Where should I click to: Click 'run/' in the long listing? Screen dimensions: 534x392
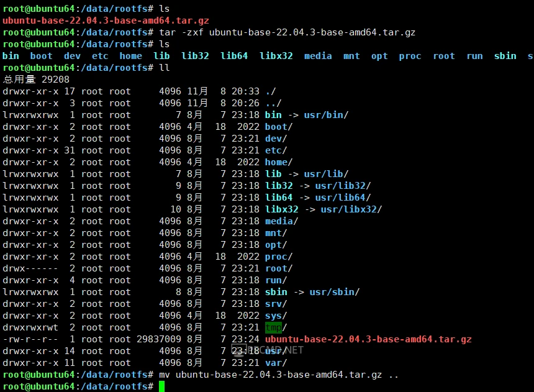pyautogui.click(x=276, y=280)
